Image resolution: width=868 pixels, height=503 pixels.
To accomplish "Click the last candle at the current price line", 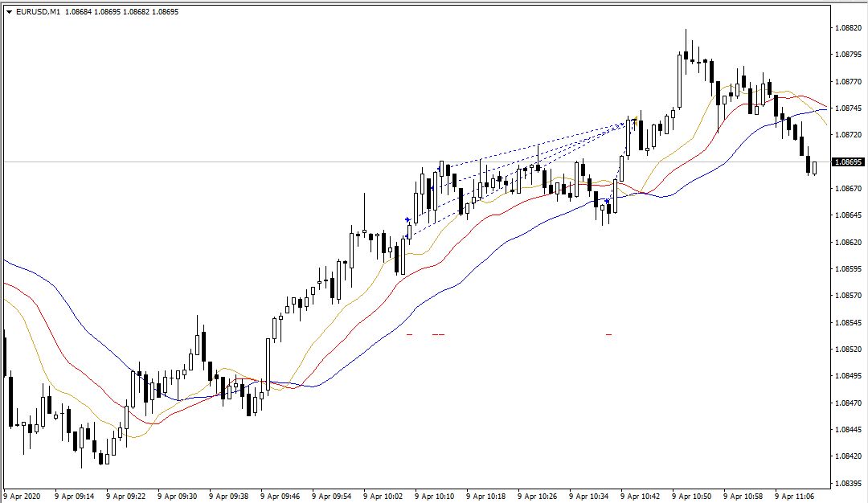I will pos(814,168).
